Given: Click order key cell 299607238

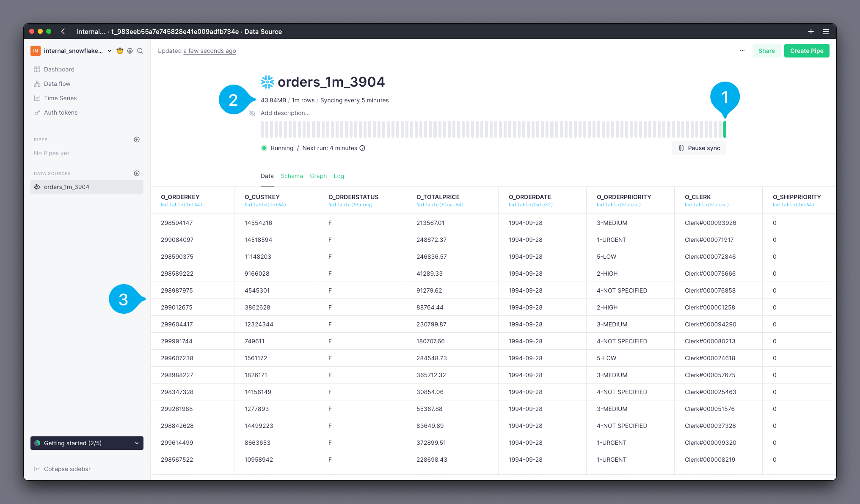Looking at the screenshot, I should (192, 358).
